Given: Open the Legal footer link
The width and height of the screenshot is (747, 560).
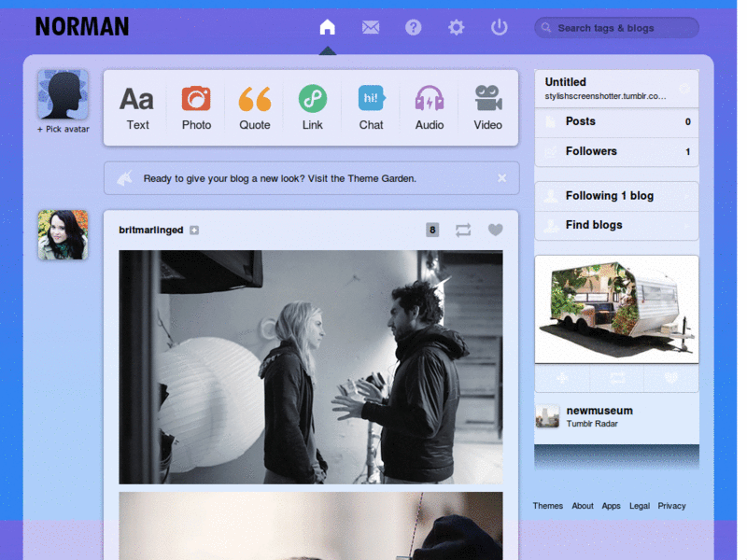Looking at the screenshot, I should pos(640,506).
